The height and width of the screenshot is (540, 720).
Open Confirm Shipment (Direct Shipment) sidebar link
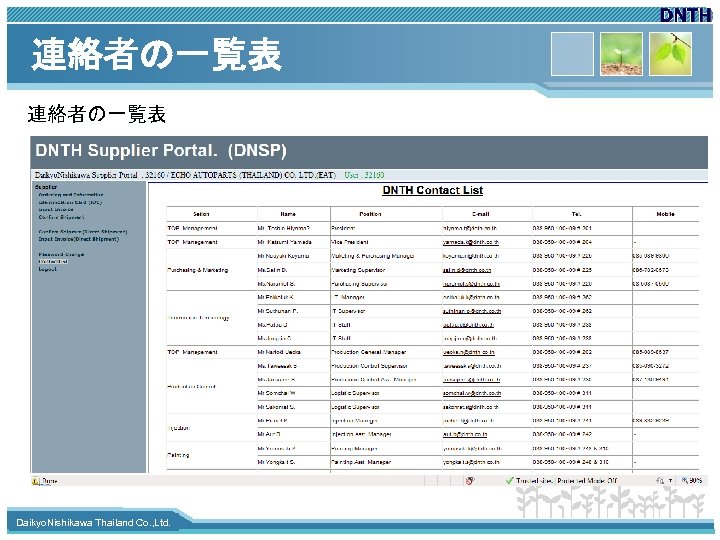(83, 232)
